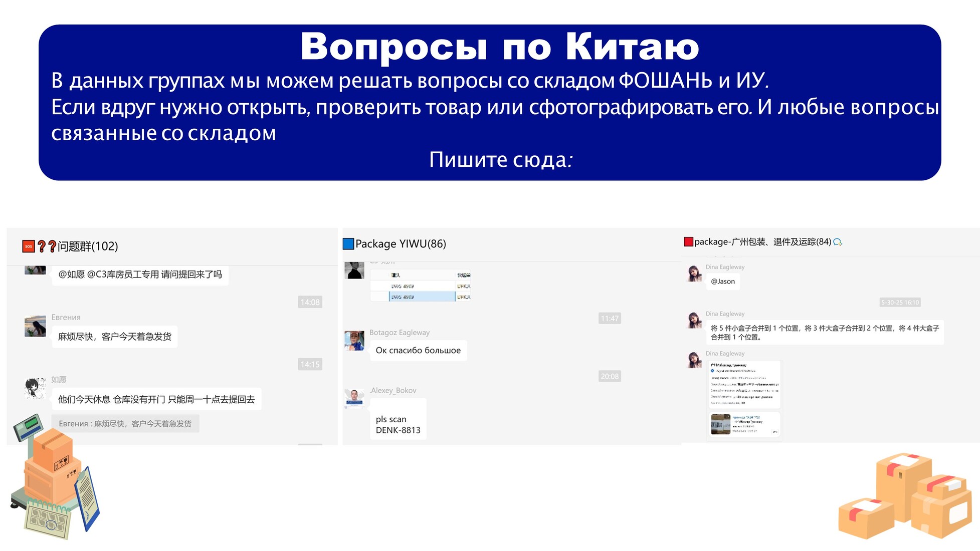Click the quoted reply Евгения : 麻烦尽快
This screenshot has height=551, width=980.
[125, 424]
